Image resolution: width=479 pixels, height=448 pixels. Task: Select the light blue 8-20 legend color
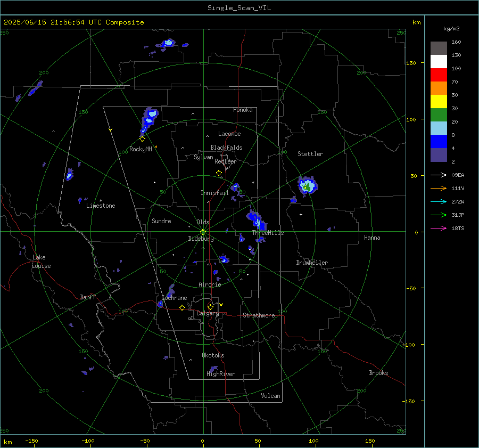click(439, 128)
